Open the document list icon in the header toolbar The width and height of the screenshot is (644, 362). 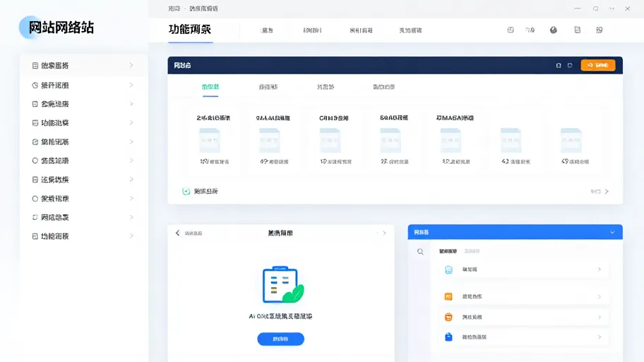point(577,30)
